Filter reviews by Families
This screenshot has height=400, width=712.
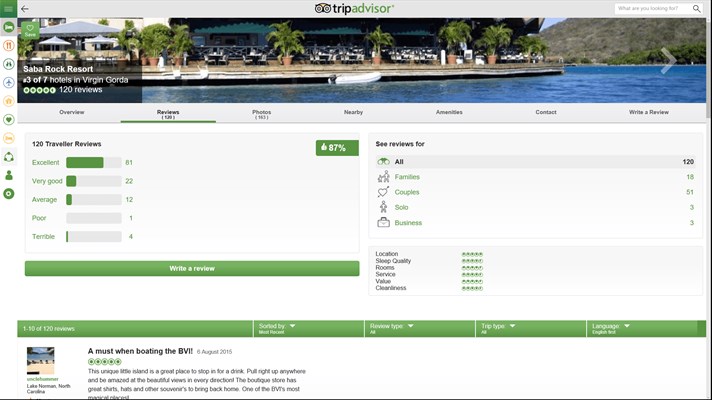click(536, 177)
